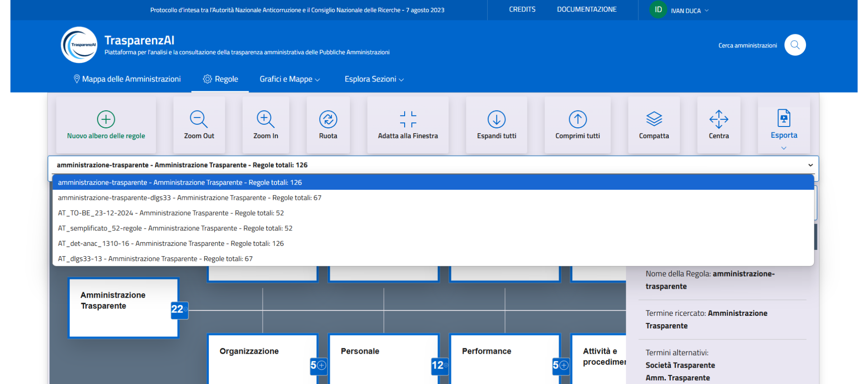
Task: Click the Amm. Trasparente alternative term
Action: (677, 378)
